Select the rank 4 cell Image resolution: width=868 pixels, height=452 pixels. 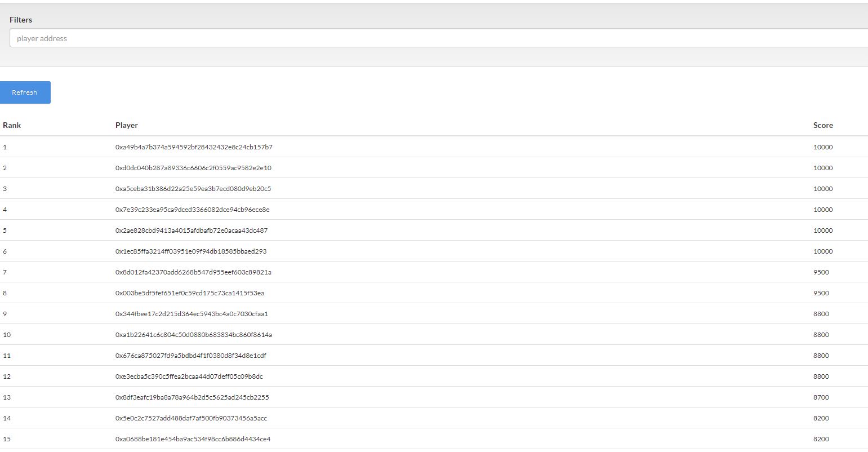5,210
